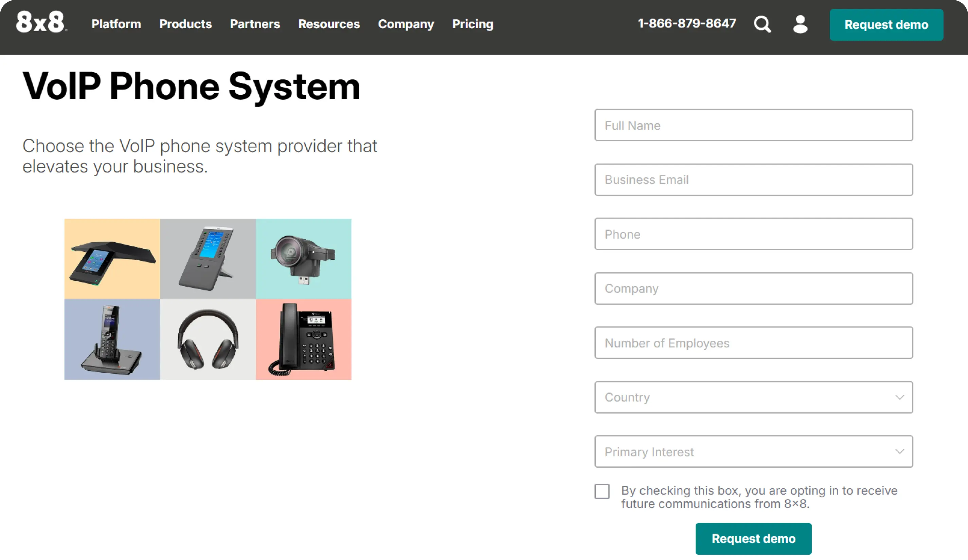Open the Company menu
The height and width of the screenshot is (560, 968).
tap(406, 24)
